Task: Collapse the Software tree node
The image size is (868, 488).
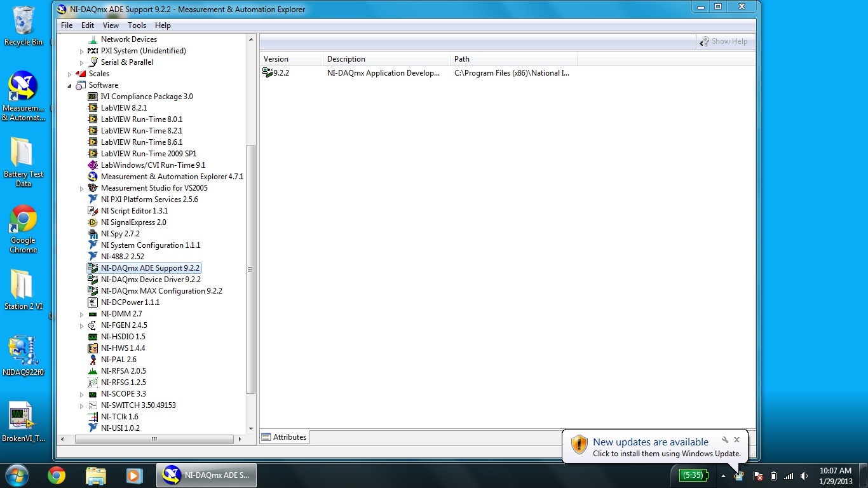Action: click(x=69, y=85)
